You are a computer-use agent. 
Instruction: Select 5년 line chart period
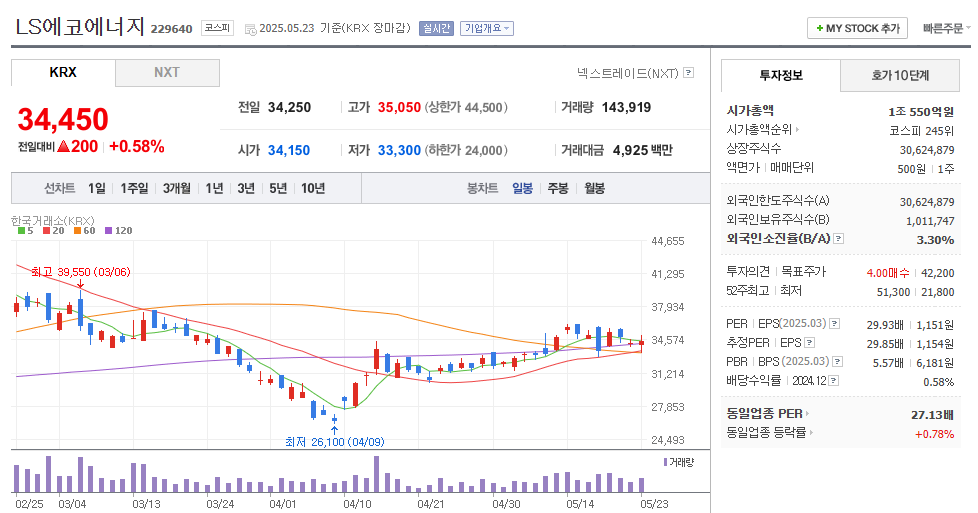coord(278,188)
